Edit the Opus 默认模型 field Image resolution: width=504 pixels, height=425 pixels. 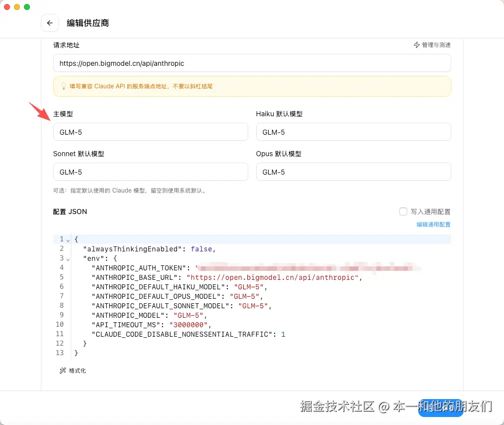point(353,172)
